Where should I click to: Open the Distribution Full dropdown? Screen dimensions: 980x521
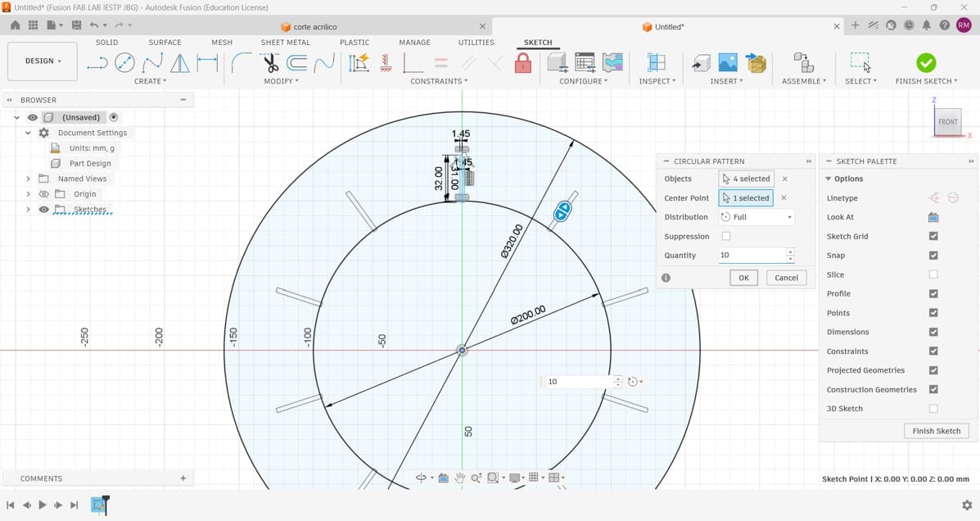756,217
